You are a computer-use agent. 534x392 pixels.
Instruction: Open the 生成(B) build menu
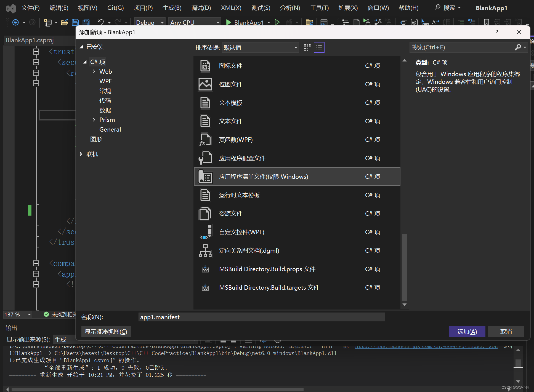point(172,8)
